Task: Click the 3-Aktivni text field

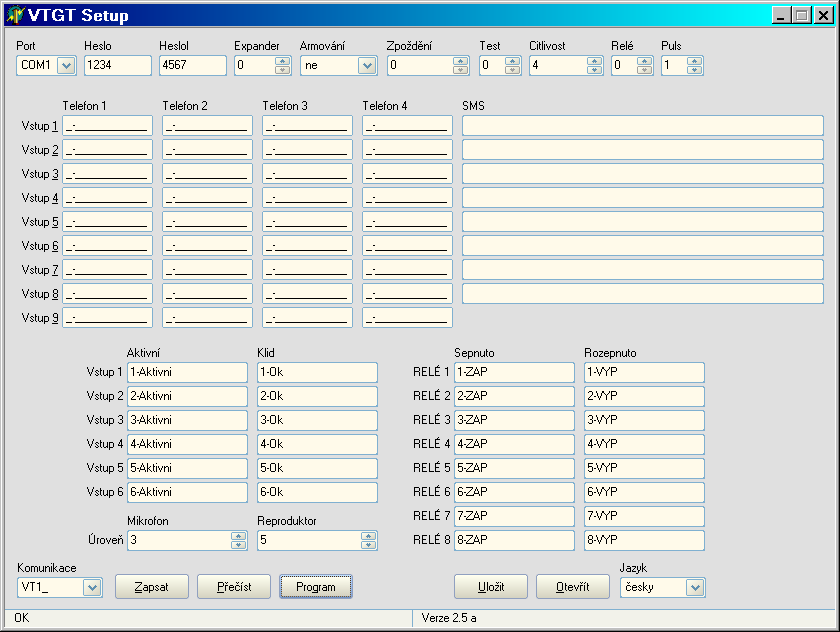Action: click(x=188, y=420)
